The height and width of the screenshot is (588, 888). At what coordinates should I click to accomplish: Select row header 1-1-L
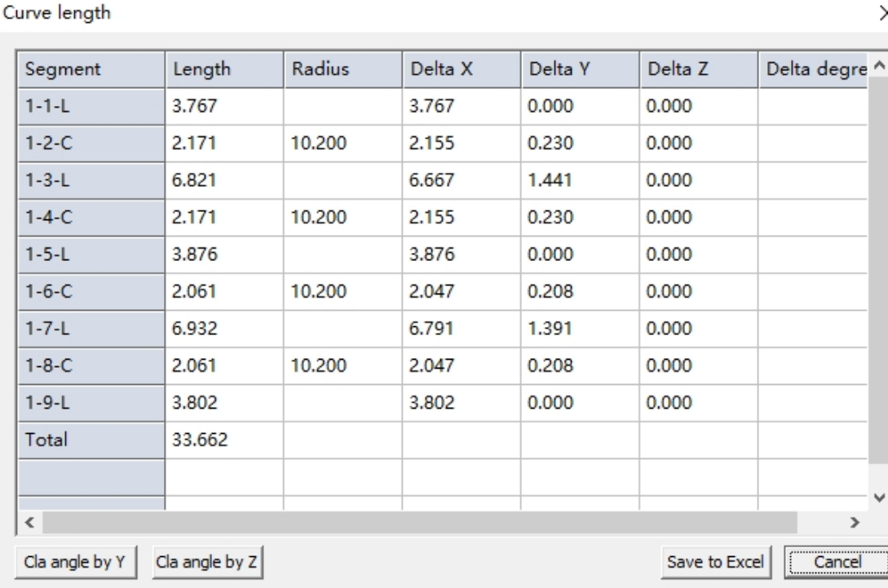pyautogui.click(x=91, y=108)
